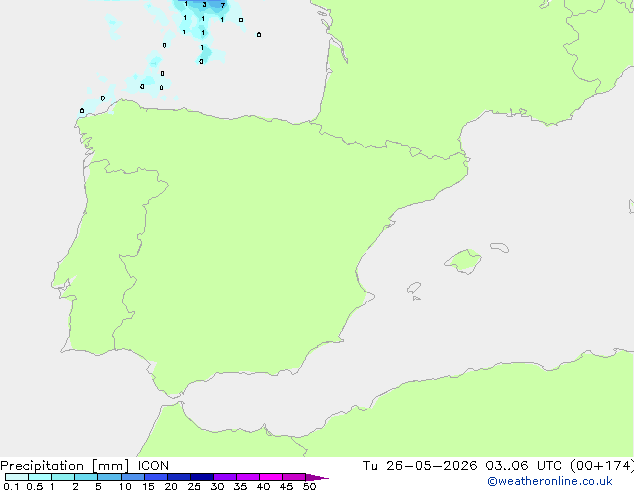
Task: Click Ibiza island outline on the map
Action: coord(414,288)
